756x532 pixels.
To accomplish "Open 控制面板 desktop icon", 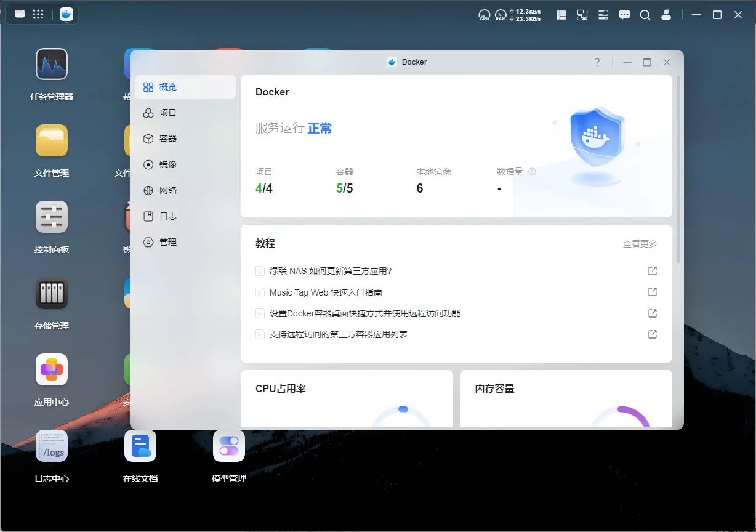I will click(52, 217).
